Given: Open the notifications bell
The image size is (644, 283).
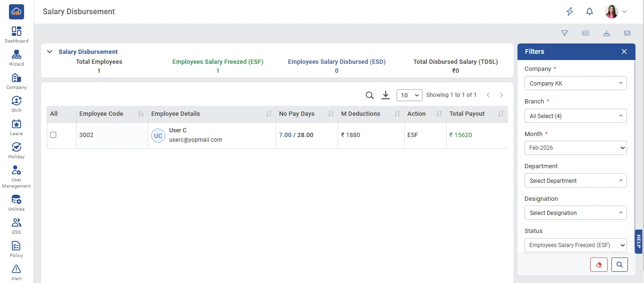Looking at the screenshot, I should coord(589,12).
